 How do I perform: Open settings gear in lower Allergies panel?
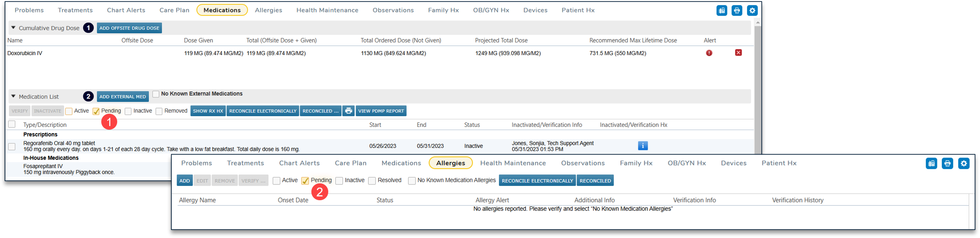(963, 164)
